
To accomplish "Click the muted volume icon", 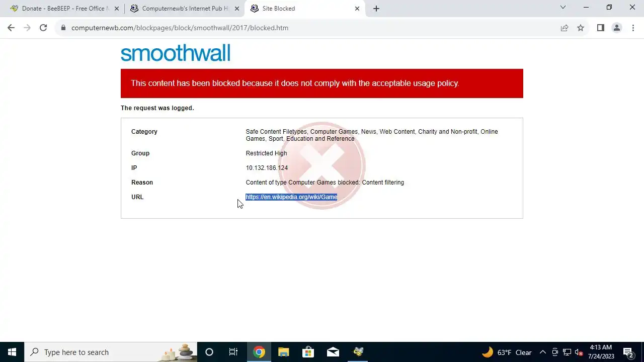I will pyautogui.click(x=579, y=352).
